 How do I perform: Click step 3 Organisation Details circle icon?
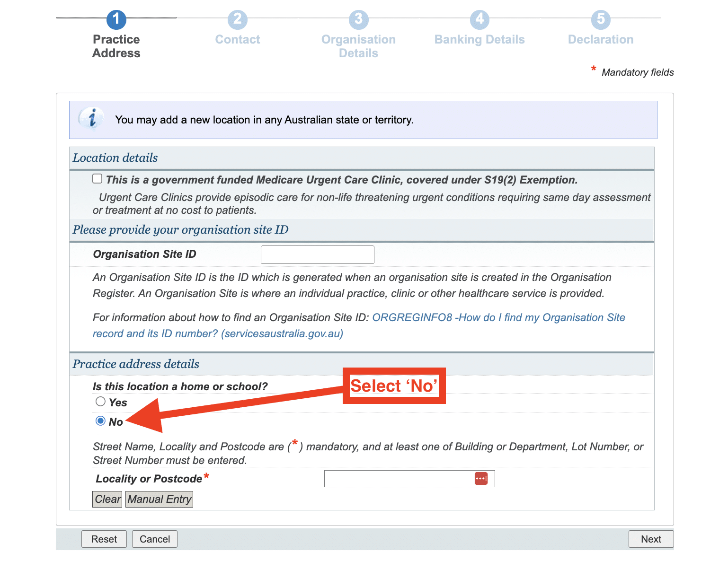click(x=358, y=20)
